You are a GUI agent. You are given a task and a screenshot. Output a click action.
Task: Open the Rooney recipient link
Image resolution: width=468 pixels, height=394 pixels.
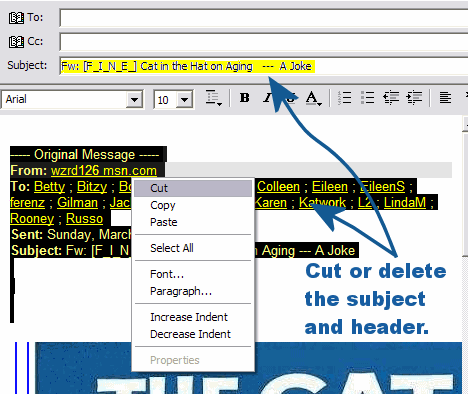click(32, 219)
